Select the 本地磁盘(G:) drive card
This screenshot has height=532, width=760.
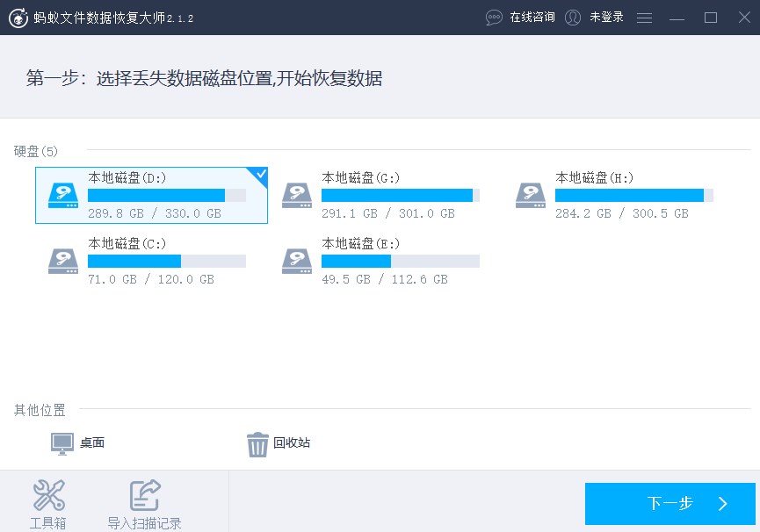tap(385, 195)
